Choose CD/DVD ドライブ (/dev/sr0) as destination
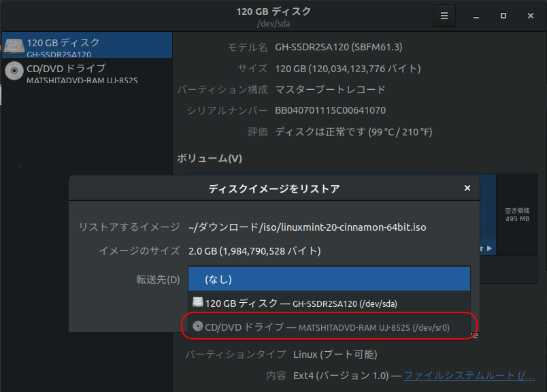This screenshot has height=392, width=547. coord(329,327)
